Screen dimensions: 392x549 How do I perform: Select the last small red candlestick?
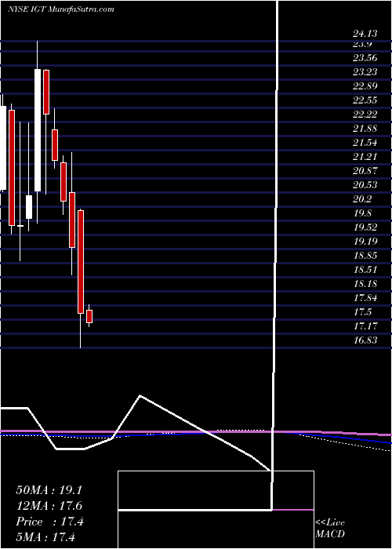[89, 316]
